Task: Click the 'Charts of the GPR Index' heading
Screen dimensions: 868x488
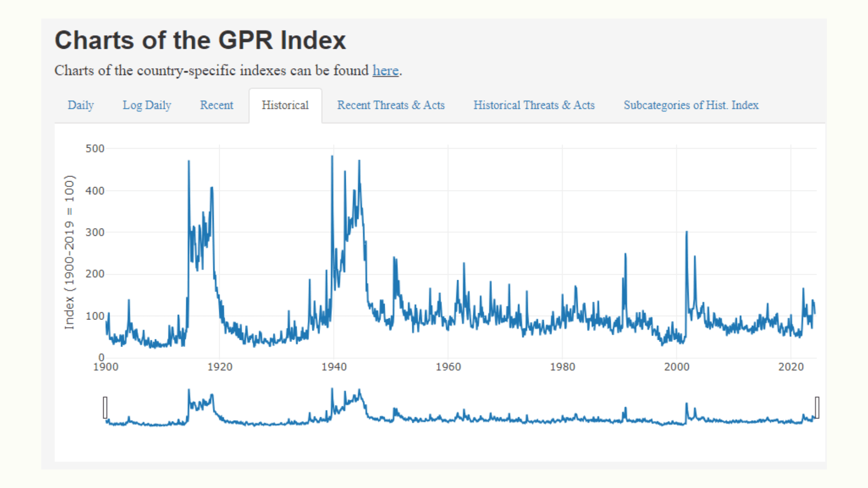Action: click(200, 40)
